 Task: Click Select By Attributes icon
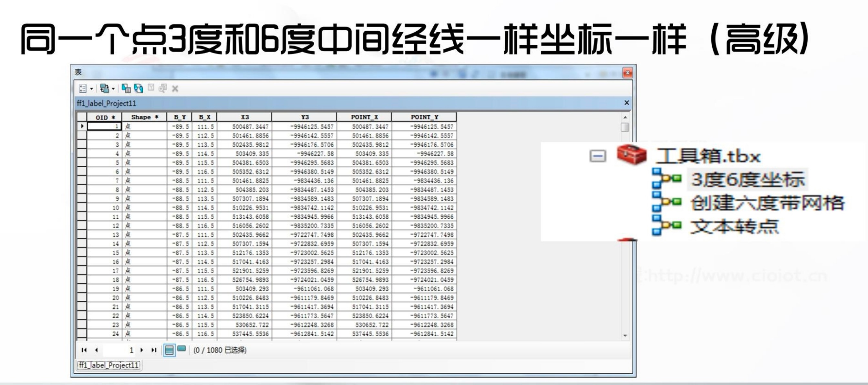click(x=126, y=88)
